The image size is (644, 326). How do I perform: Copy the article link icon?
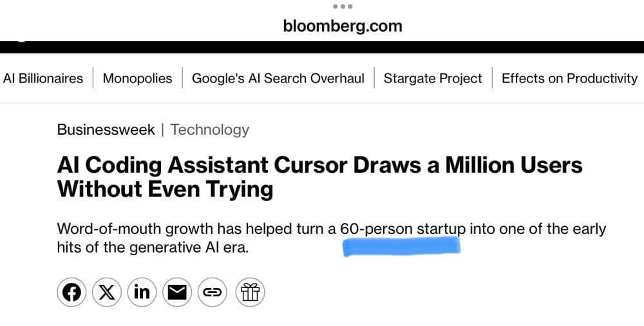coord(212,292)
